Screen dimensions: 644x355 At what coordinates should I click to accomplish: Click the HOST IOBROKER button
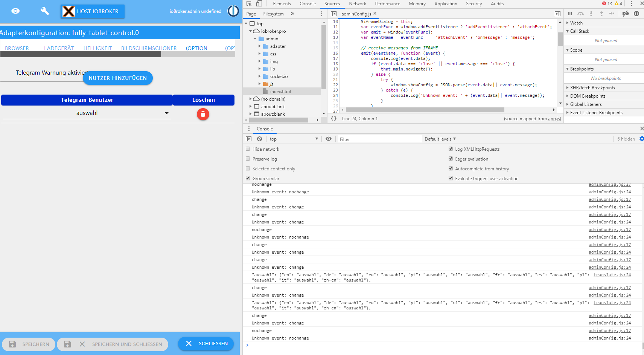pos(93,11)
